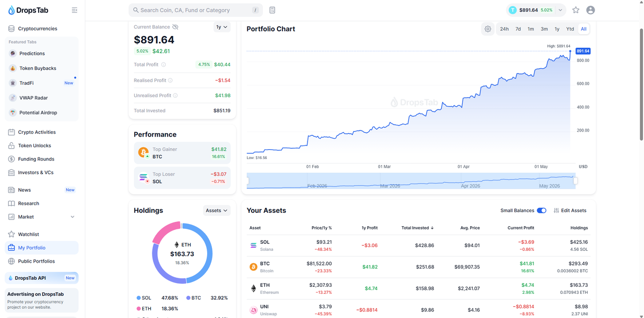The width and height of the screenshot is (644, 318).
Task: Collapse the sidebar menu icon
Action: (x=75, y=10)
